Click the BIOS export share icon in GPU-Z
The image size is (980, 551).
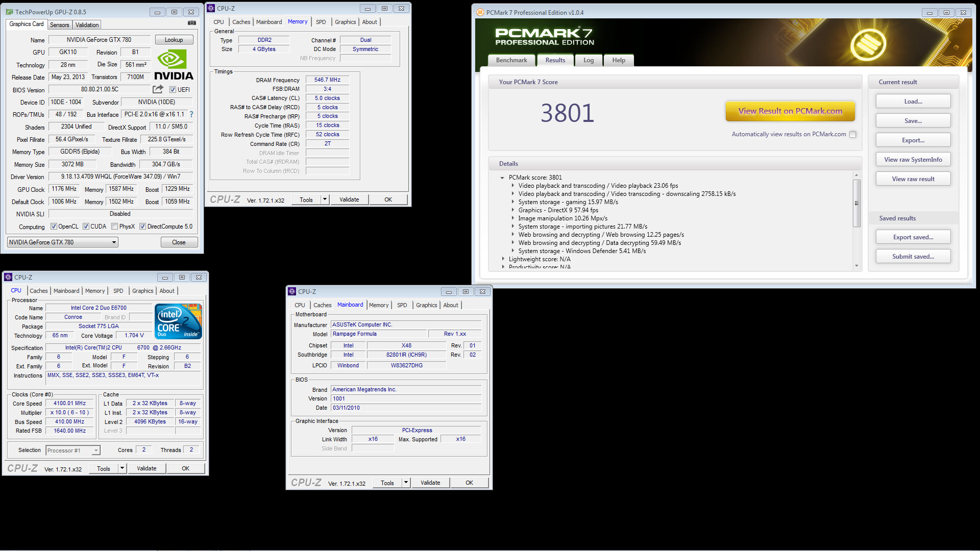158,89
